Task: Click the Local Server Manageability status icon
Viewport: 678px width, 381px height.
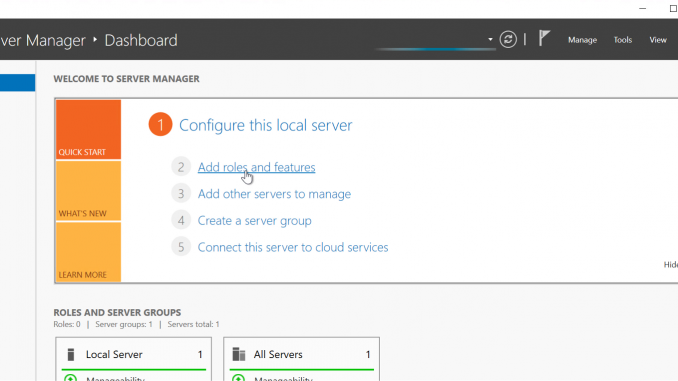Action: coord(70,378)
